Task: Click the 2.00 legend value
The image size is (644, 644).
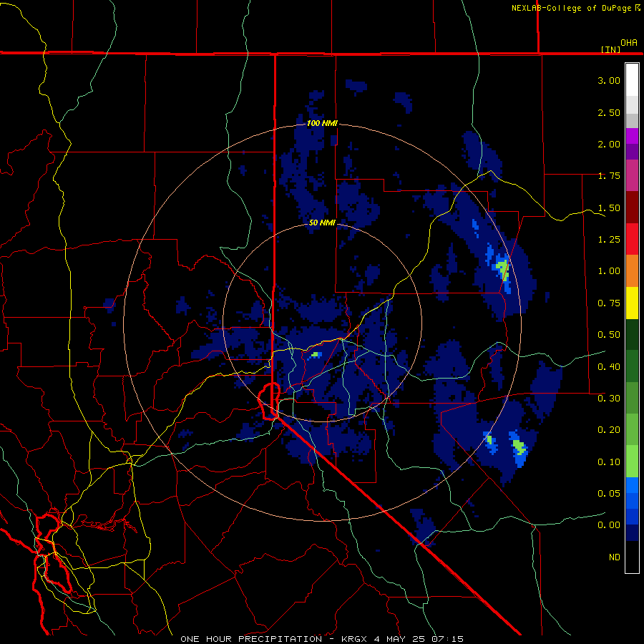Action: (609, 144)
